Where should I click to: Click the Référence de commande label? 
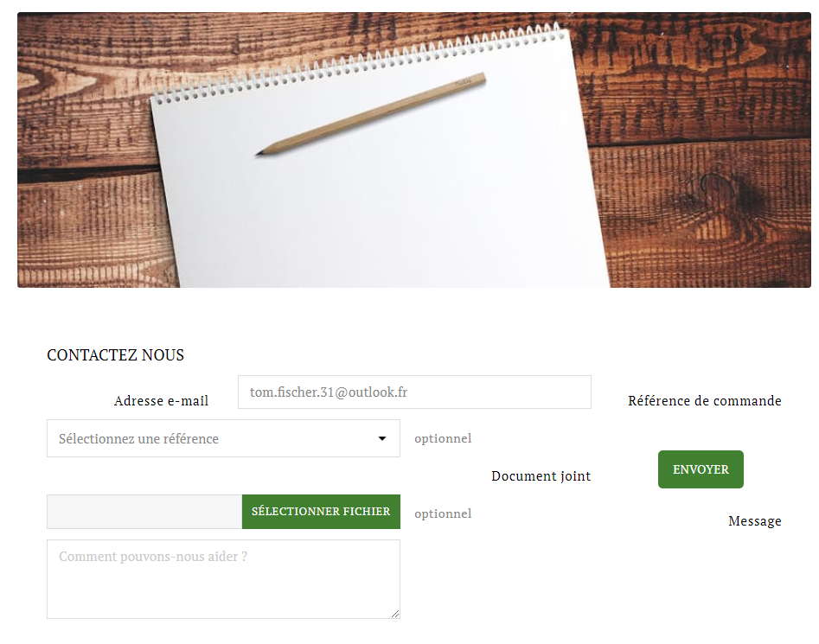[x=705, y=401]
